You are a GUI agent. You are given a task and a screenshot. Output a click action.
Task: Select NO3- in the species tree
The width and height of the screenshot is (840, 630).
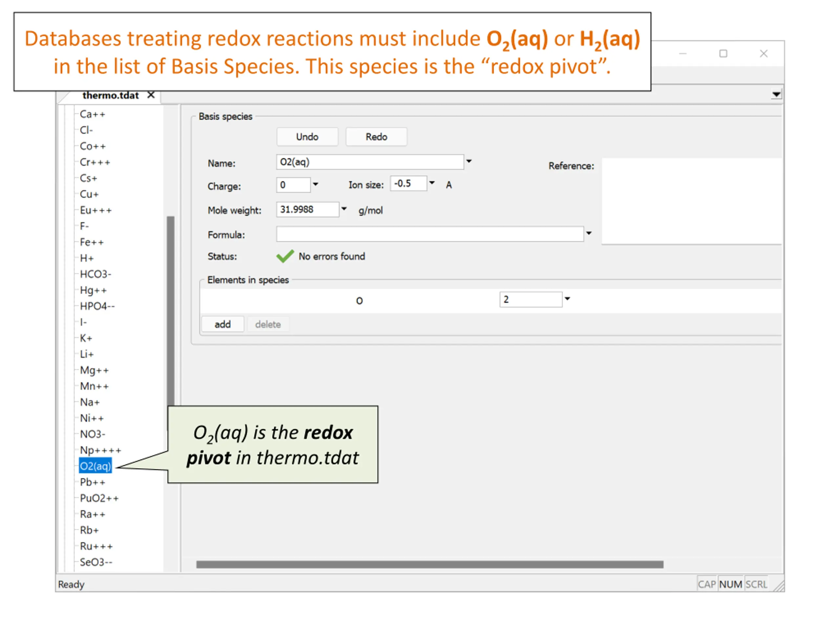click(x=92, y=434)
